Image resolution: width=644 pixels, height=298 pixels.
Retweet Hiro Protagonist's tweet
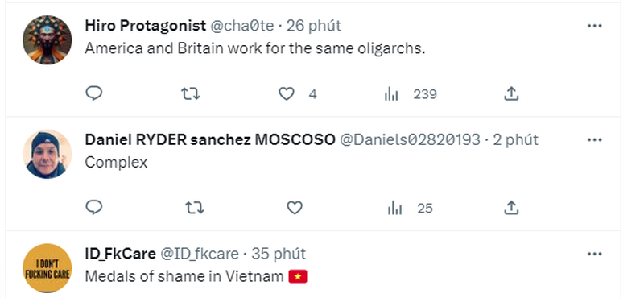191,94
